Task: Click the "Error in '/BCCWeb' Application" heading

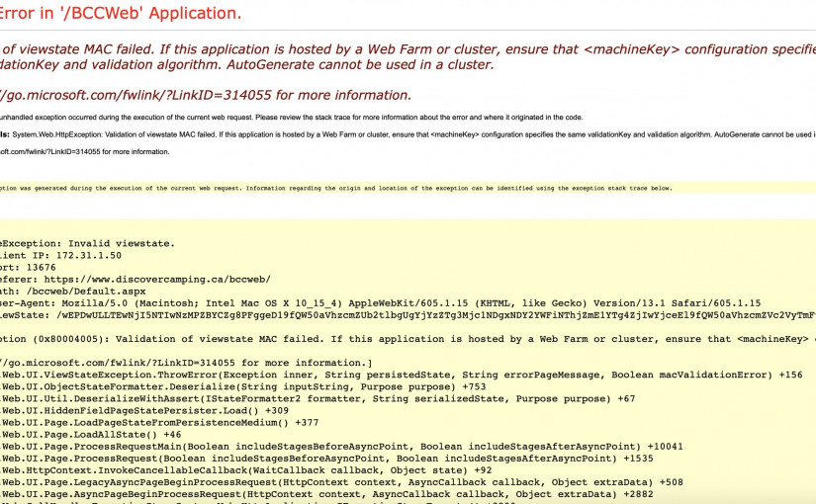Action: [x=119, y=14]
